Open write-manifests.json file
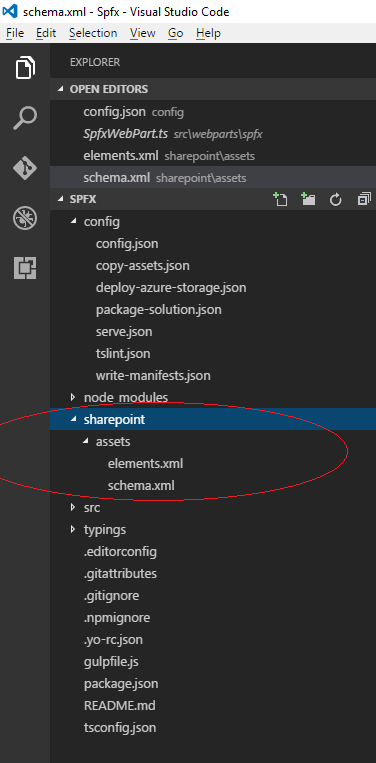The image size is (376, 763). [x=153, y=376]
